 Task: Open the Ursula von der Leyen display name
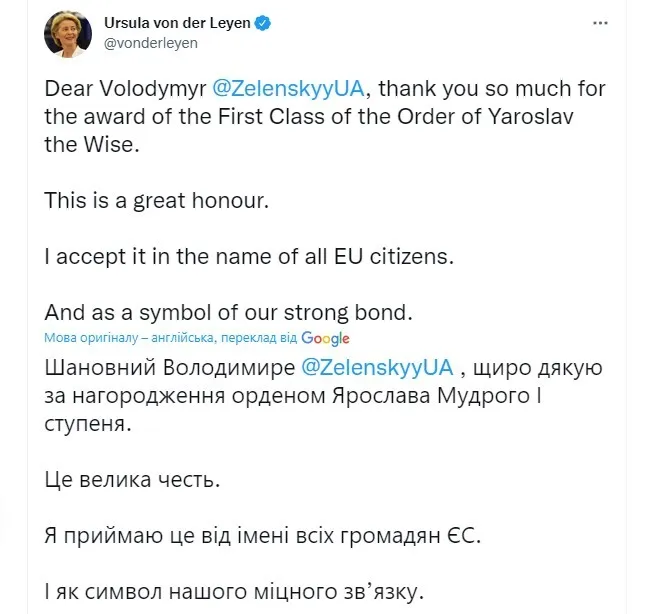176,21
